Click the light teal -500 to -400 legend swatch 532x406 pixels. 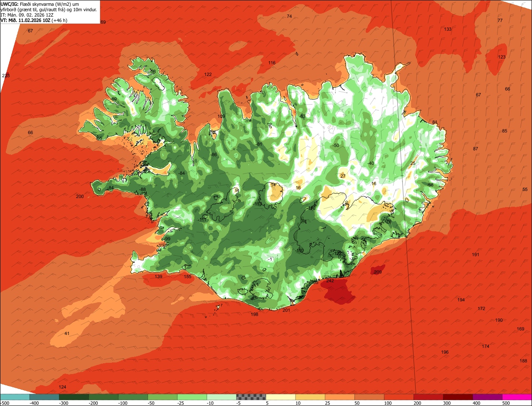[x=15, y=397]
